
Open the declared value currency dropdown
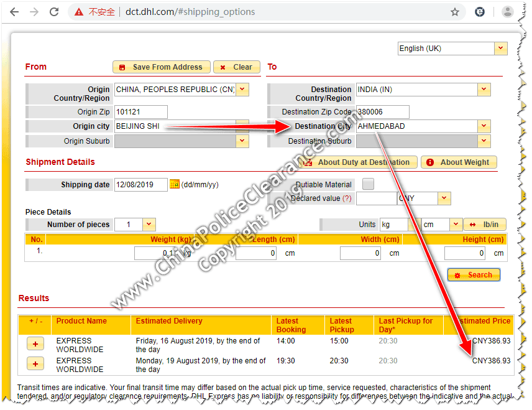pyautogui.click(x=444, y=198)
